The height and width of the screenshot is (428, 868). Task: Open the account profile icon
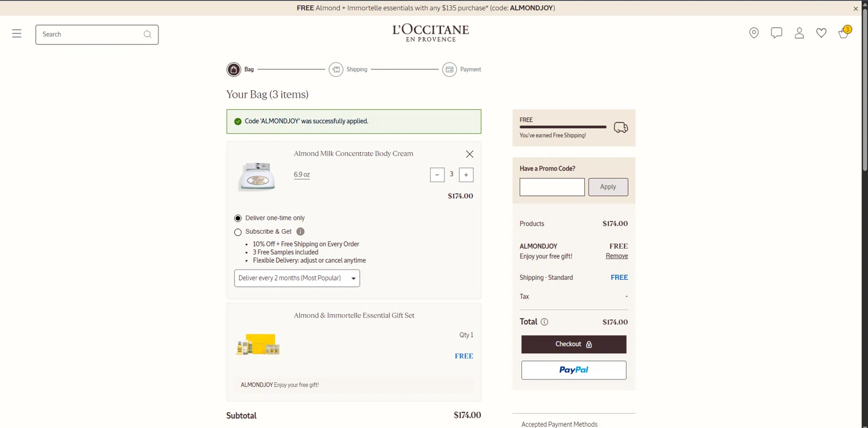(x=799, y=33)
